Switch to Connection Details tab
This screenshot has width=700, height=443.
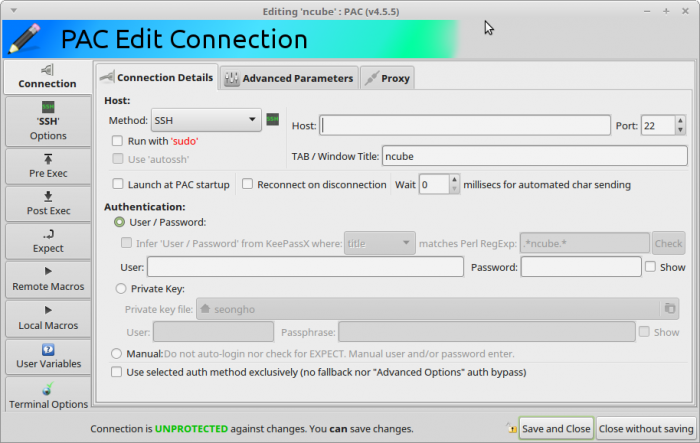(157, 78)
